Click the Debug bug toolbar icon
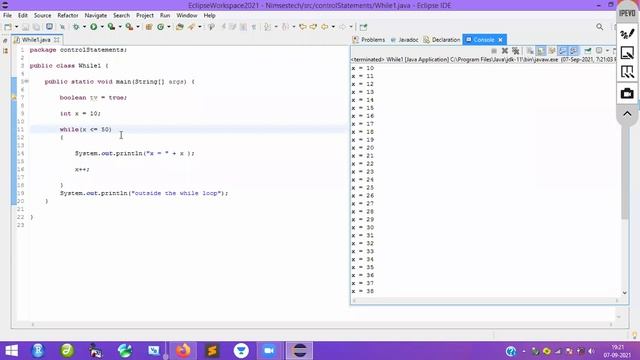The image size is (640, 360). coord(76,27)
